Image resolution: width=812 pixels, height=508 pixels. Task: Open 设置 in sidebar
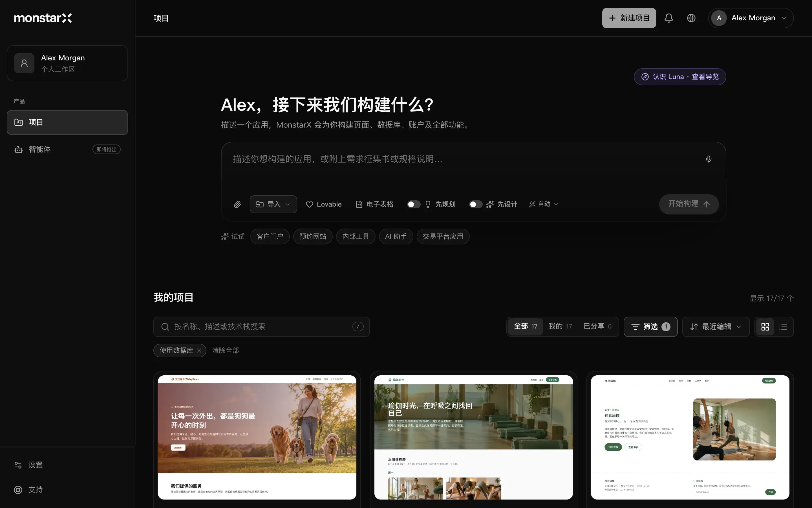coord(67,465)
